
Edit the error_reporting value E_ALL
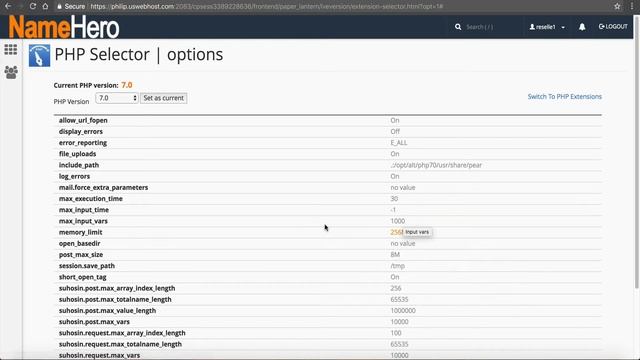click(x=399, y=143)
